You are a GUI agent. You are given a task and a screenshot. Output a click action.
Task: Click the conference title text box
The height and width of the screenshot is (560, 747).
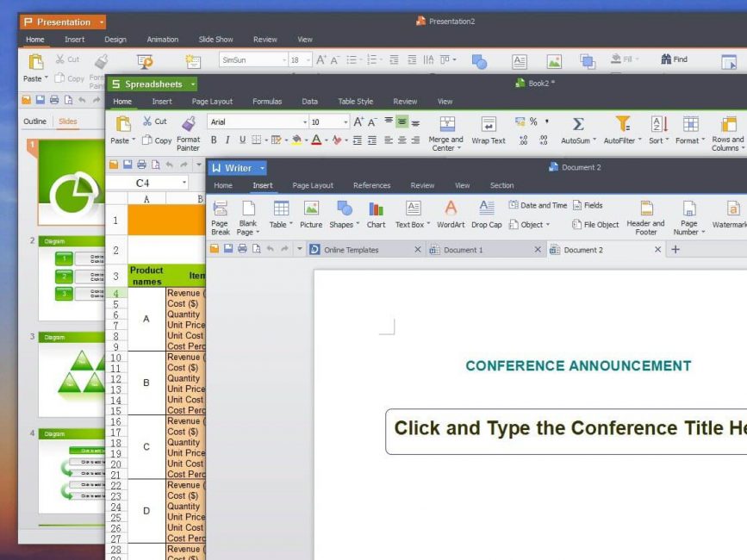click(566, 431)
